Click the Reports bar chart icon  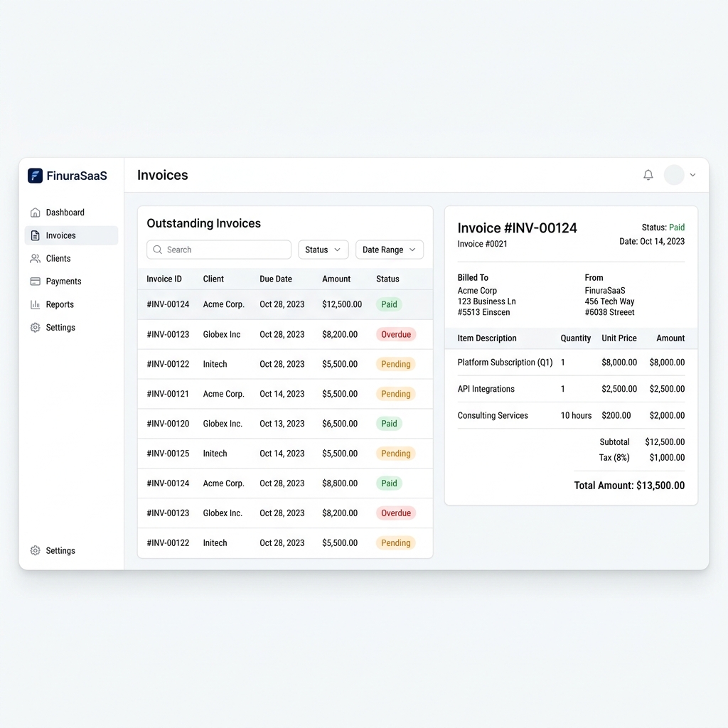pos(36,304)
